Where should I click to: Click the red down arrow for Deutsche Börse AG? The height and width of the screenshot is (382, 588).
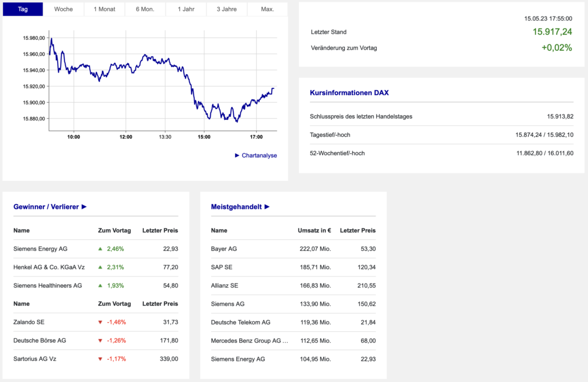(x=100, y=340)
